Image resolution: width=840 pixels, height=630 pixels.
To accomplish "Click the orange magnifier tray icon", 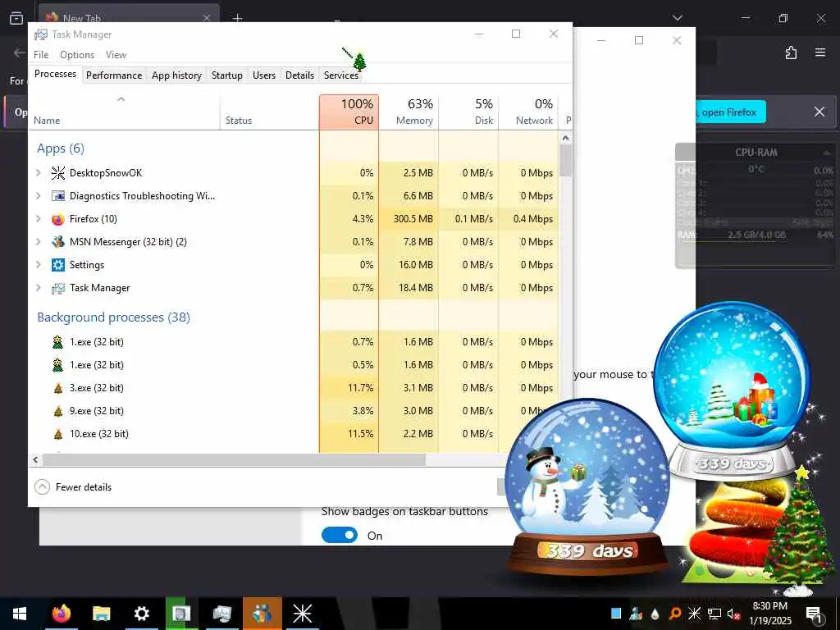I will coord(675,614).
